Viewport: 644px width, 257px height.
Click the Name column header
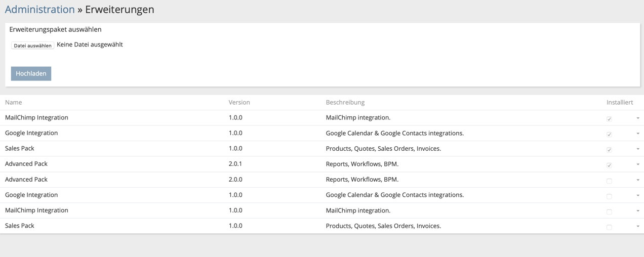click(14, 102)
